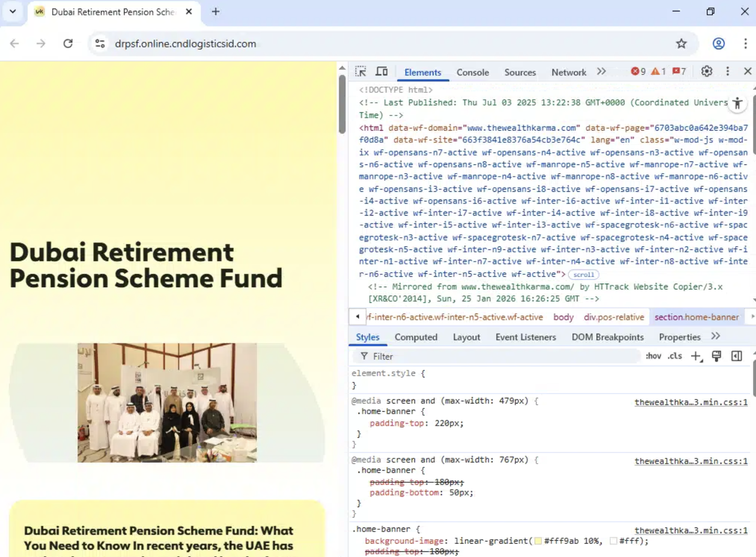Click the html element opening tag line
The width and height of the screenshot is (756, 557).
pyautogui.click(x=553, y=201)
